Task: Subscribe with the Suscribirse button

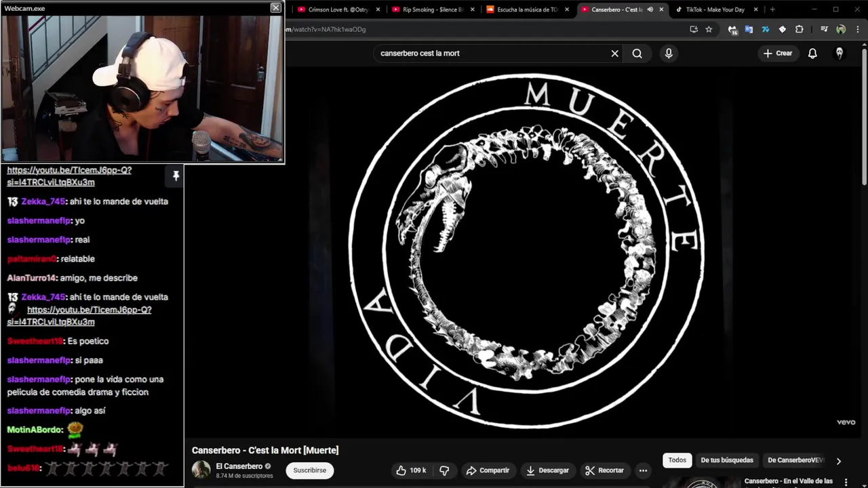Action: tap(310, 470)
